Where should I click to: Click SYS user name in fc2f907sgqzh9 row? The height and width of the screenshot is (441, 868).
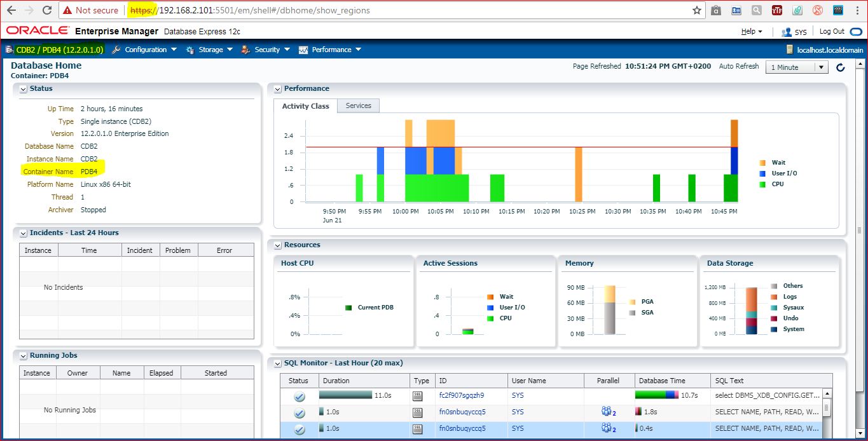518,396
